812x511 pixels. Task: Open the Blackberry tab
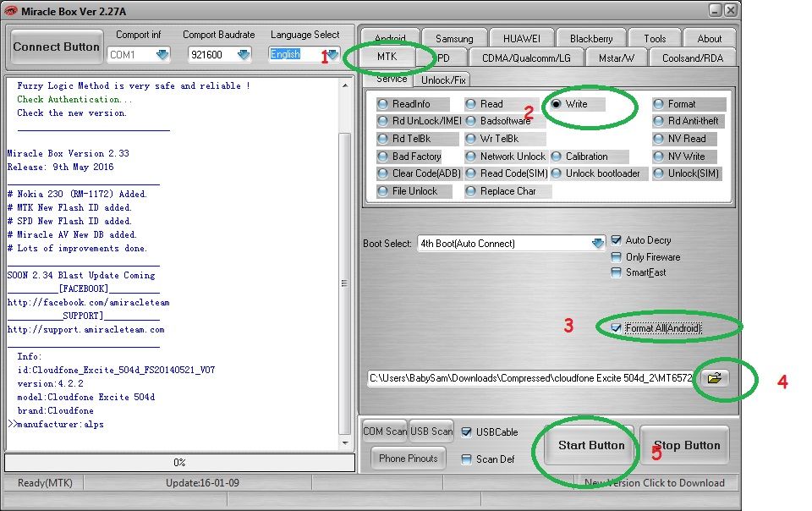(591, 39)
